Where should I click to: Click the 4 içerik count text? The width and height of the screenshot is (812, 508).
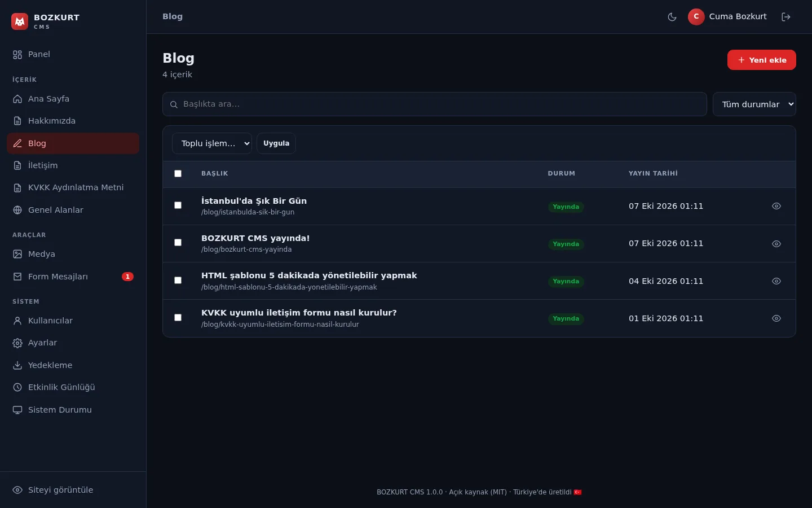[x=177, y=75]
